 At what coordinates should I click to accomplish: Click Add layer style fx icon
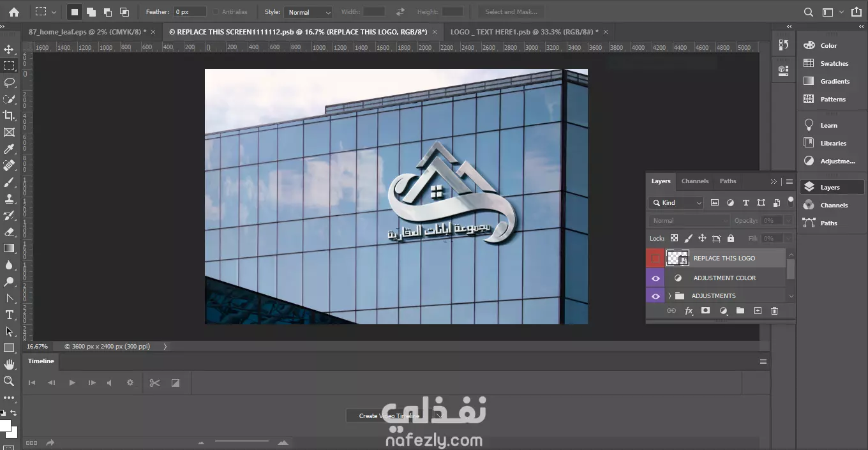coord(689,311)
